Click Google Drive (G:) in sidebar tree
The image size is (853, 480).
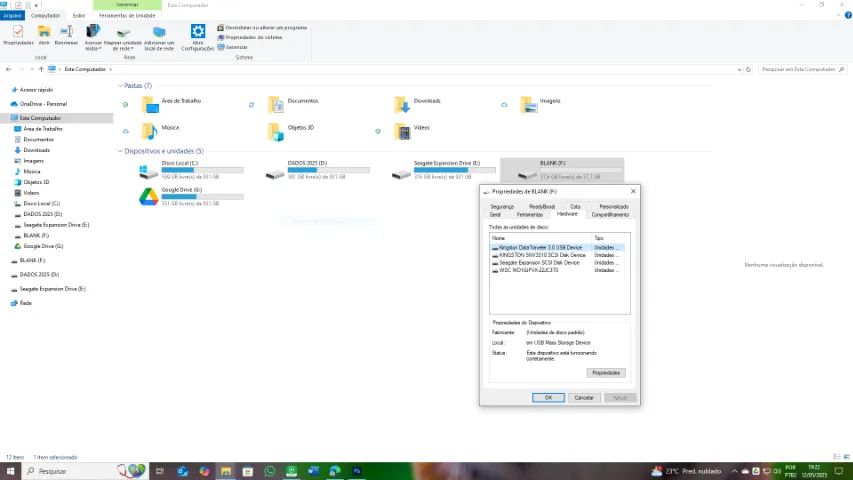coord(43,246)
